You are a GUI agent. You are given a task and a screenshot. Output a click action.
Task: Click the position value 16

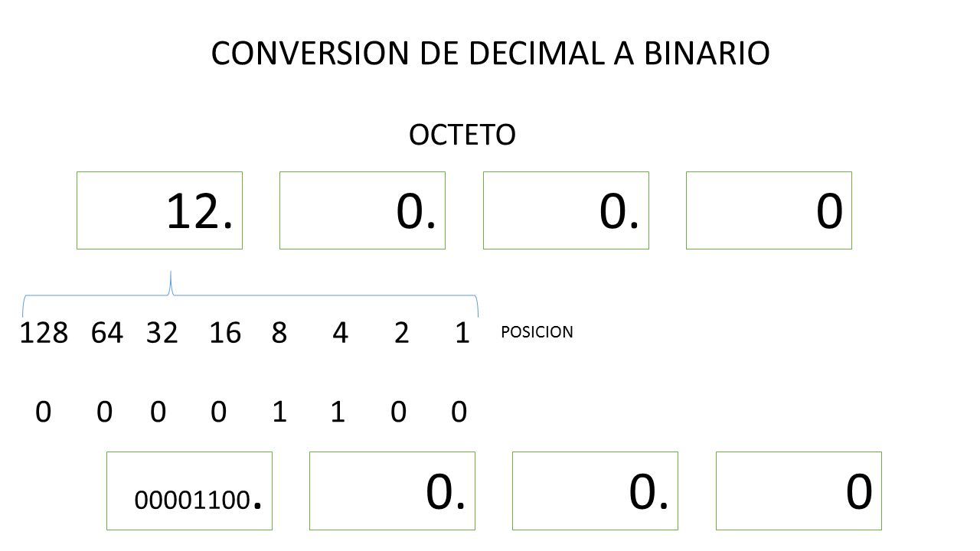pyautogui.click(x=226, y=333)
